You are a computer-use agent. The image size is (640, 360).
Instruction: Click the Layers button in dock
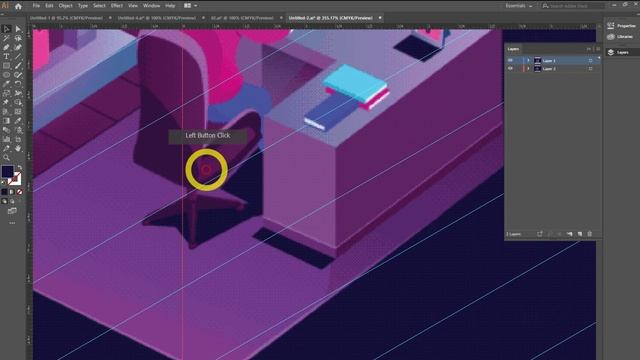click(622, 52)
